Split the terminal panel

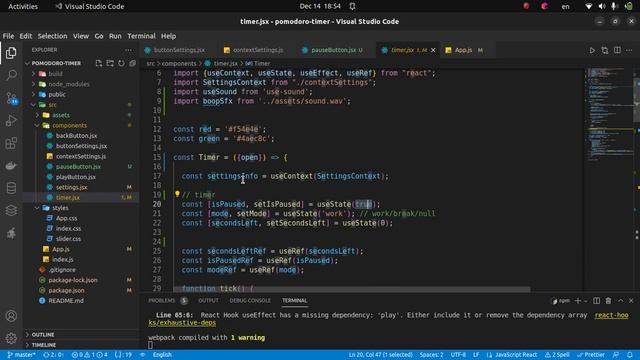click(596, 301)
